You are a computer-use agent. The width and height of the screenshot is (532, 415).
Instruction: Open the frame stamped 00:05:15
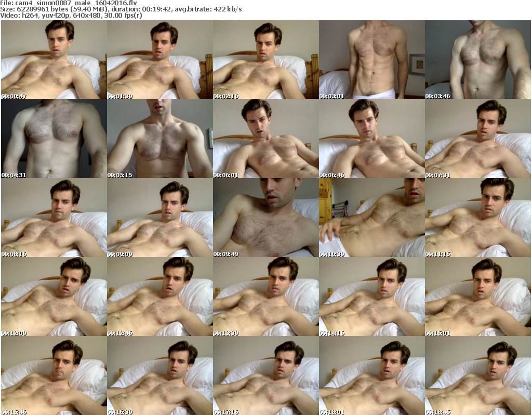pyautogui.click(x=160, y=139)
